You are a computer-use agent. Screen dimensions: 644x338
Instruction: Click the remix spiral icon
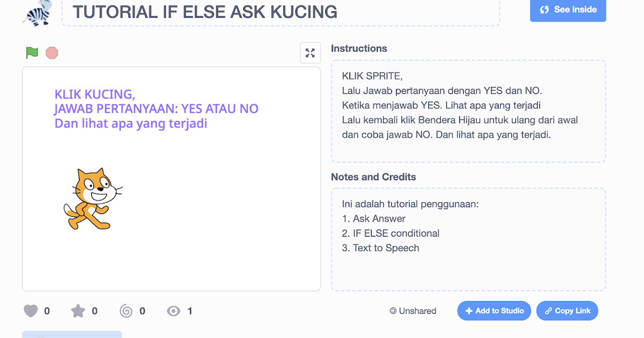click(126, 311)
